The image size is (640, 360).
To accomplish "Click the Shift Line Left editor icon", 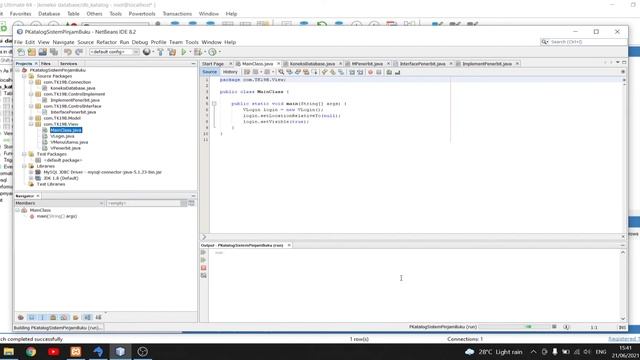I will click(352, 72).
